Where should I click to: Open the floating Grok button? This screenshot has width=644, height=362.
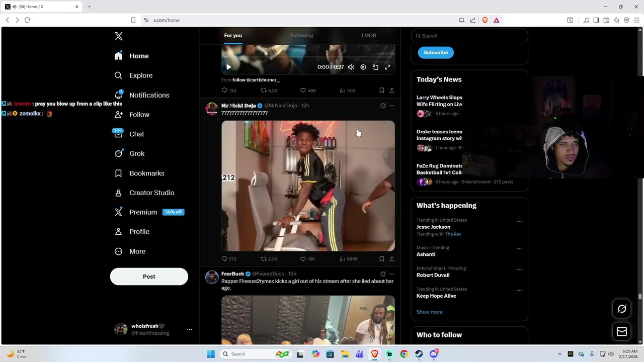(x=622, y=309)
